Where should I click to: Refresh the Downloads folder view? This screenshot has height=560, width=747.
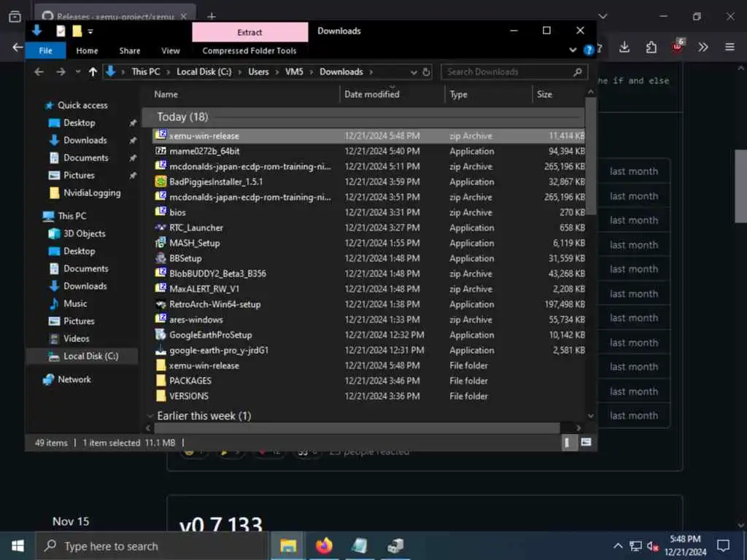coord(426,72)
